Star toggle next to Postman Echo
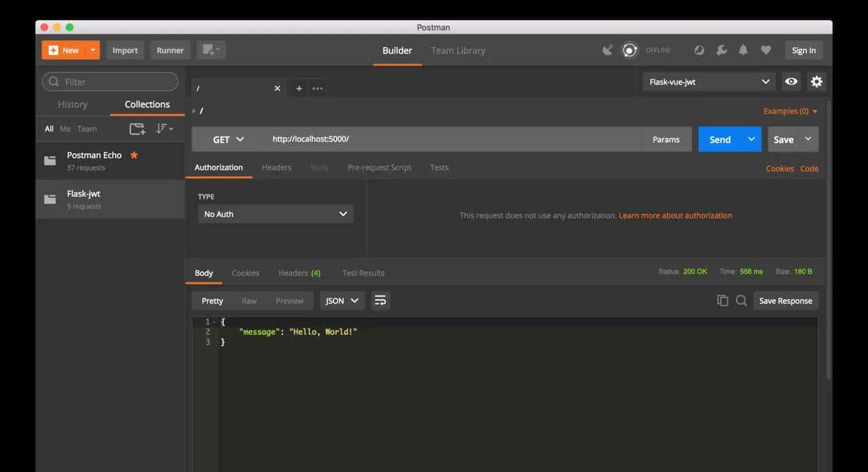The width and height of the screenshot is (868, 472). pos(134,155)
